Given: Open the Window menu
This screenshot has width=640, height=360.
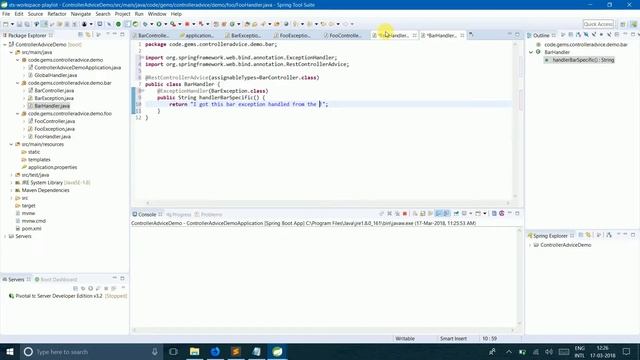Looking at the screenshot, I should [x=157, y=14].
